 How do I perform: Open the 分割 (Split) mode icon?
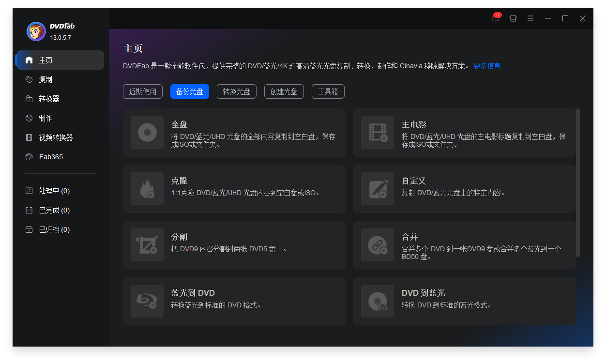click(x=147, y=244)
